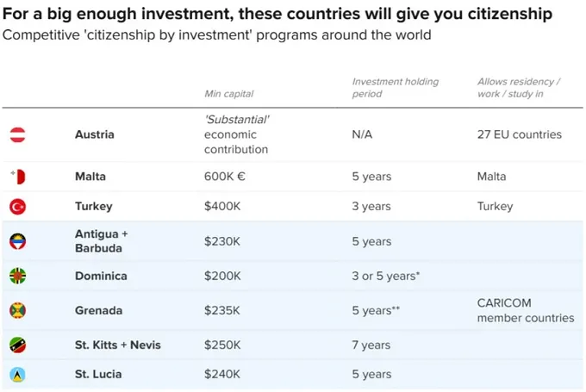The image size is (586, 392).
Task: Click the 600K € value for Malta
Action: (x=226, y=177)
